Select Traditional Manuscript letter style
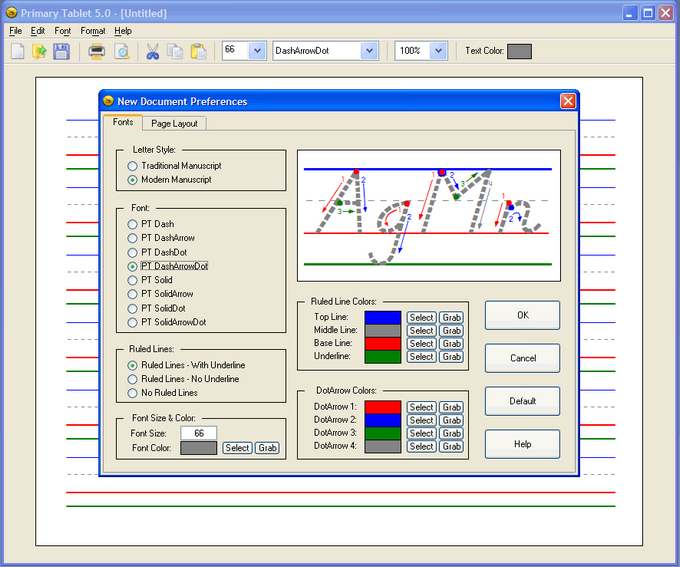 point(133,166)
